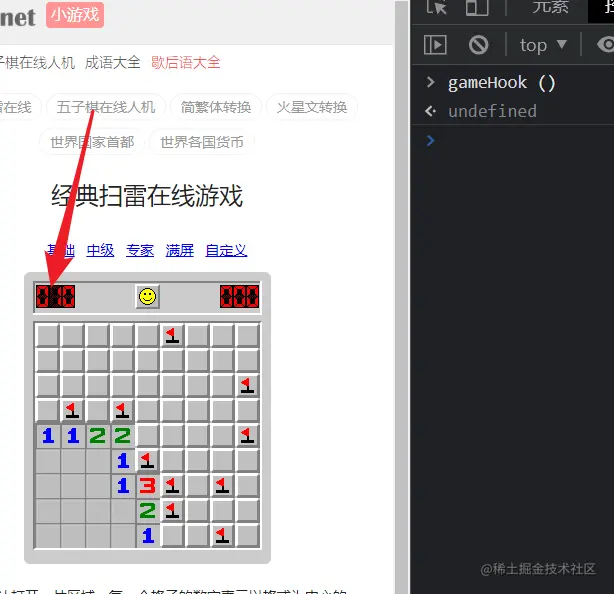Viewport: 614px width, 594px height.
Task: Toggle the device toolbar icon in DevTools
Action: (x=477, y=7)
